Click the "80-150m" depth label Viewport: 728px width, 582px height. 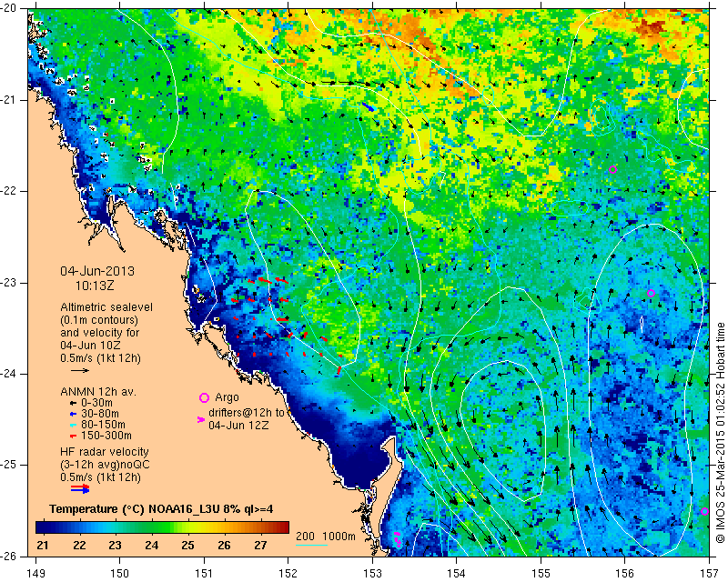(x=103, y=425)
